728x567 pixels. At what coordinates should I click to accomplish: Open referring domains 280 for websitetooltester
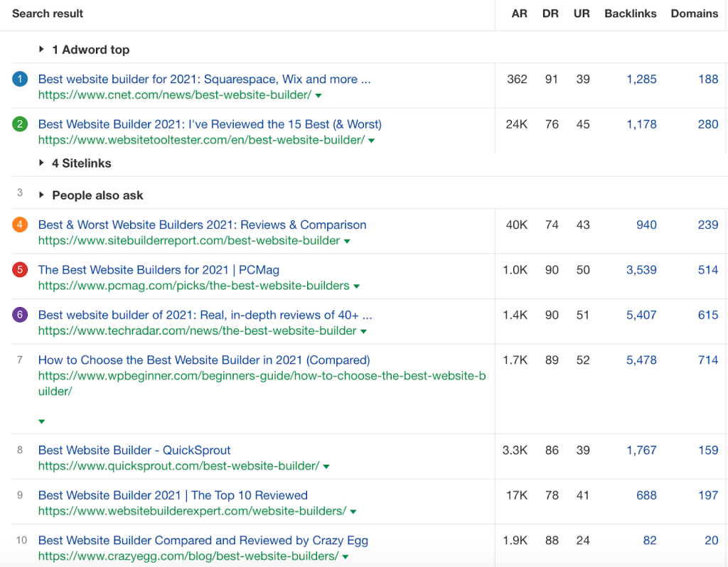[708, 124]
